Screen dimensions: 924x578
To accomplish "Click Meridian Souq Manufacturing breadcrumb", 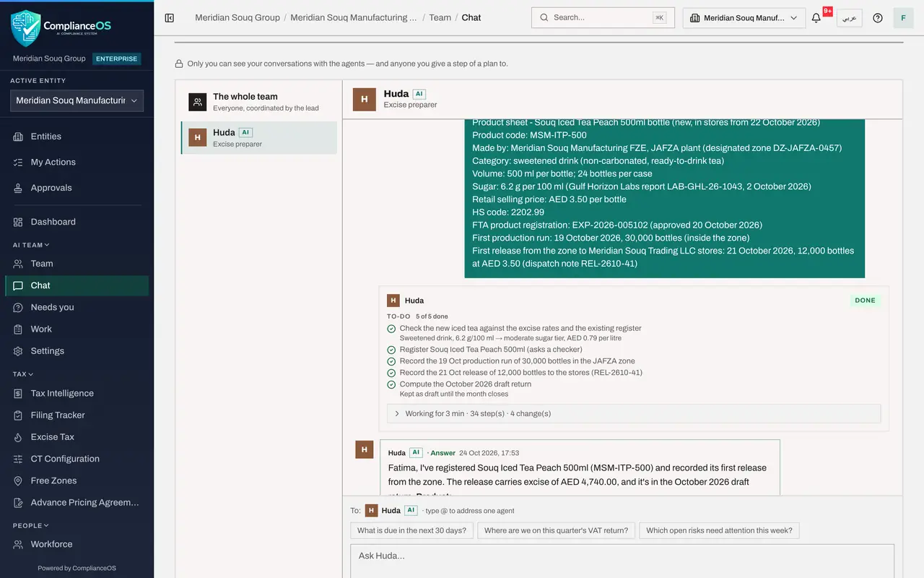I will coord(354,17).
